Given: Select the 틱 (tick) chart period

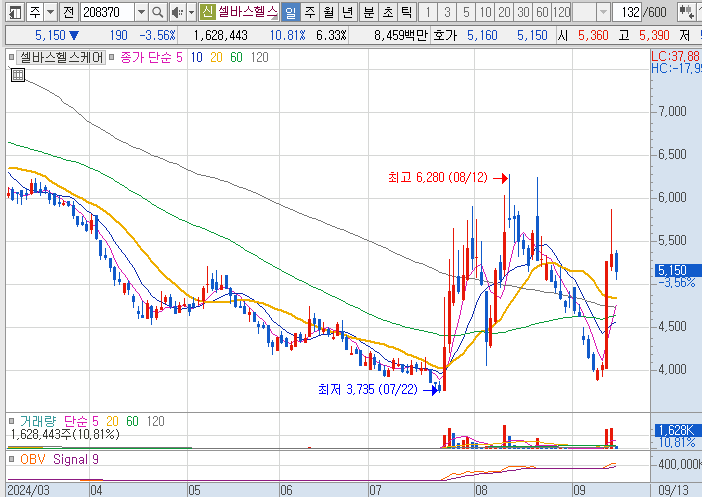Looking at the screenshot, I should point(407,12).
